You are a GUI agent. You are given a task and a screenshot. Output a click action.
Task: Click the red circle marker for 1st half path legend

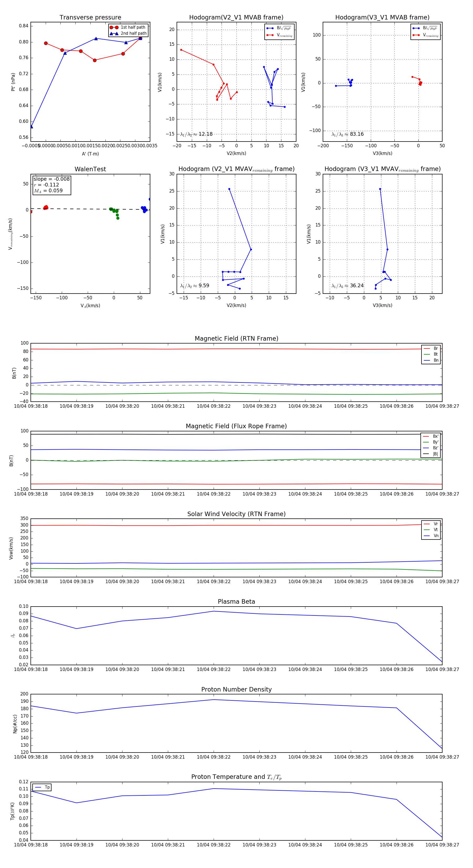pos(114,27)
